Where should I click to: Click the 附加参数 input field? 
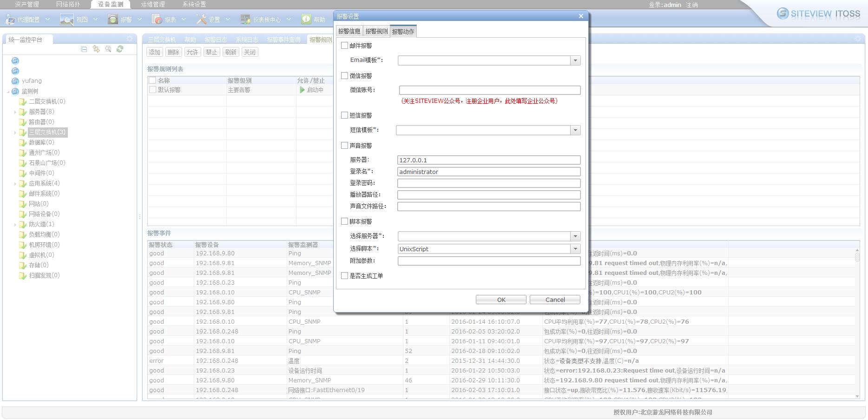point(489,261)
